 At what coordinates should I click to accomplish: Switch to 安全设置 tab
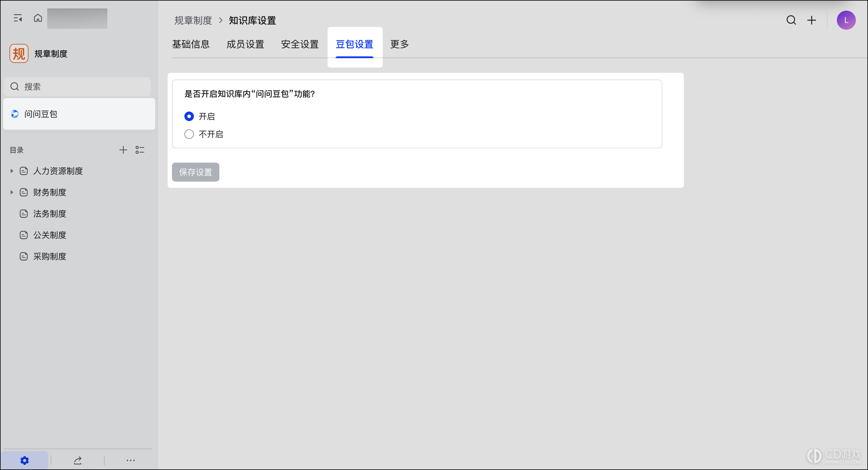tap(300, 44)
